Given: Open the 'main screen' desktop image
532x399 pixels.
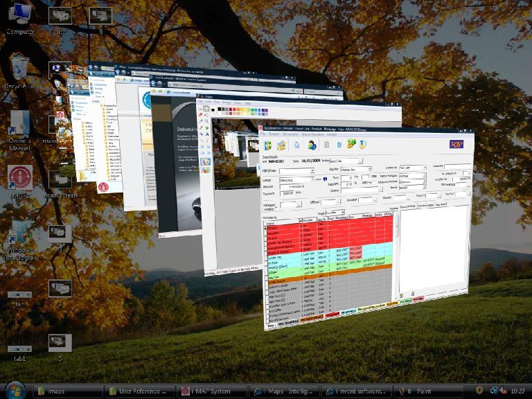Looking at the screenshot, I should [60, 184].
